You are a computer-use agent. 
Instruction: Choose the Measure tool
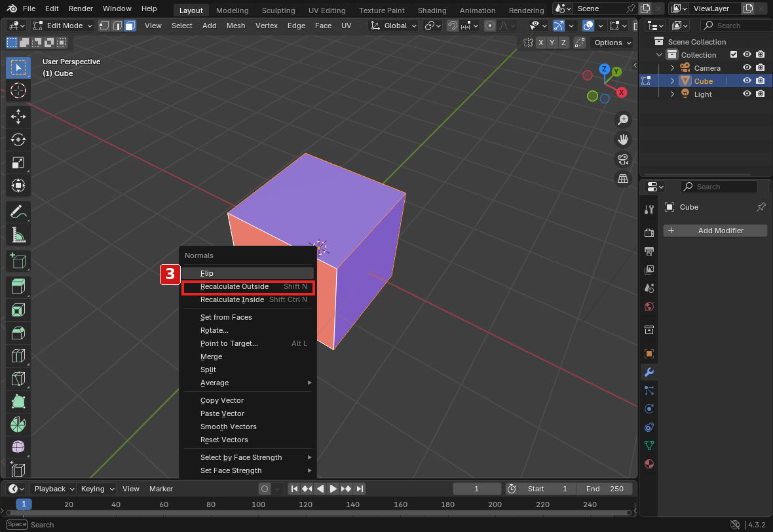click(x=18, y=235)
